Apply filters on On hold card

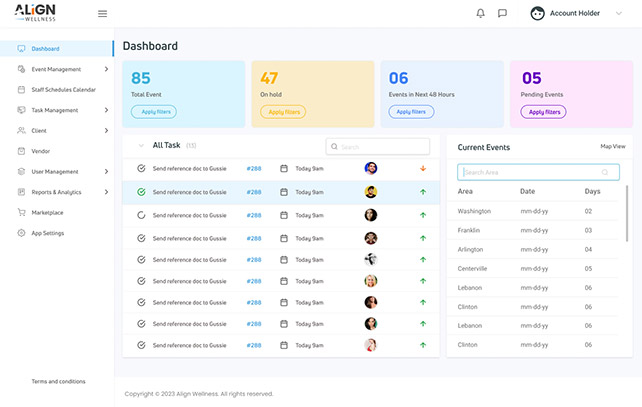(283, 112)
